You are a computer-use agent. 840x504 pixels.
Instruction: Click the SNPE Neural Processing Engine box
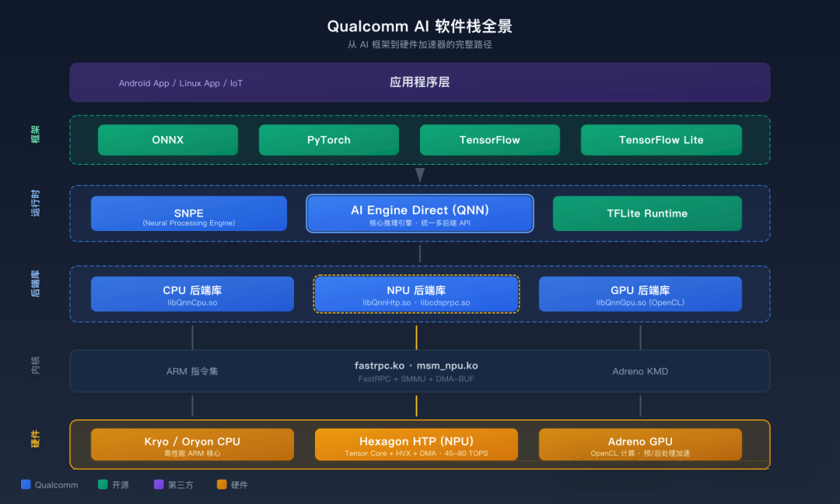coord(188,213)
